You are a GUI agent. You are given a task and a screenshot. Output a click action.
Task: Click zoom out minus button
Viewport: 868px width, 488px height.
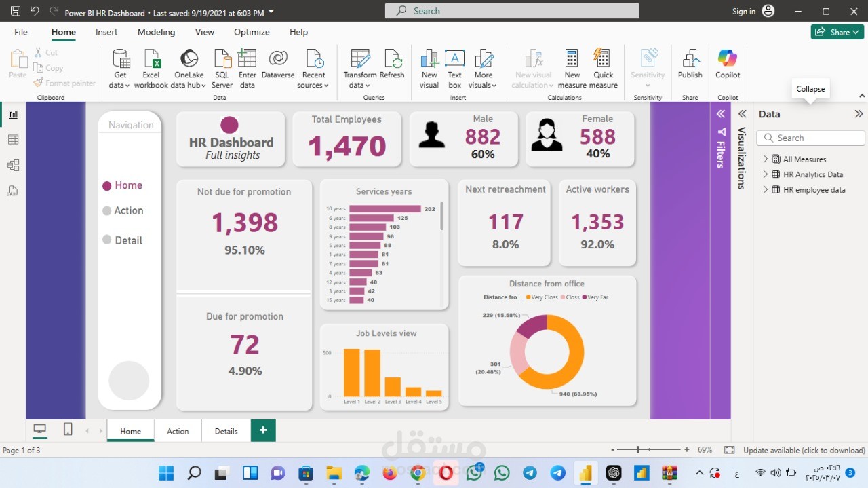click(x=613, y=450)
